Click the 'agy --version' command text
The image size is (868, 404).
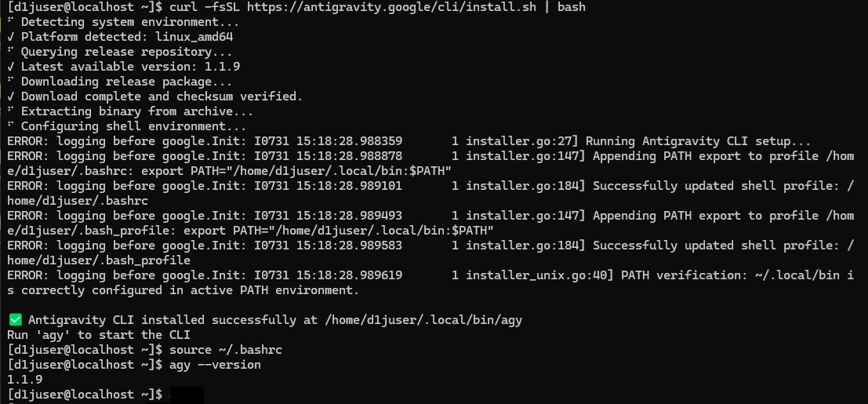(x=215, y=365)
